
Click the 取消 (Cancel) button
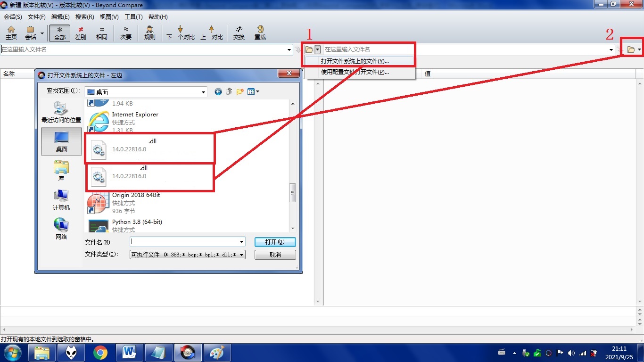click(x=275, y=255)
